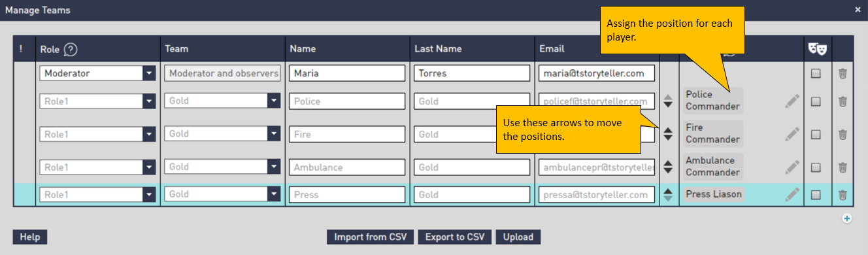Click the Last Name column header
This screenshot has width=868, height=255.
click(438, 48)
